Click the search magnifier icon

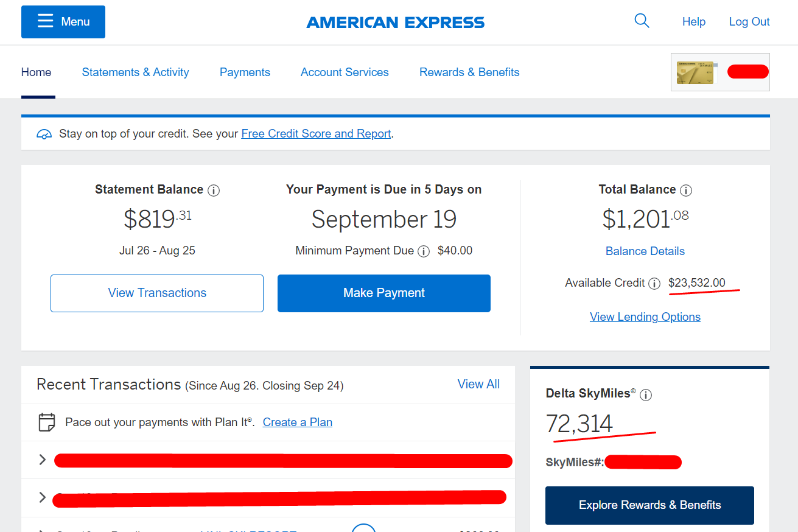(x=642, y=21)
